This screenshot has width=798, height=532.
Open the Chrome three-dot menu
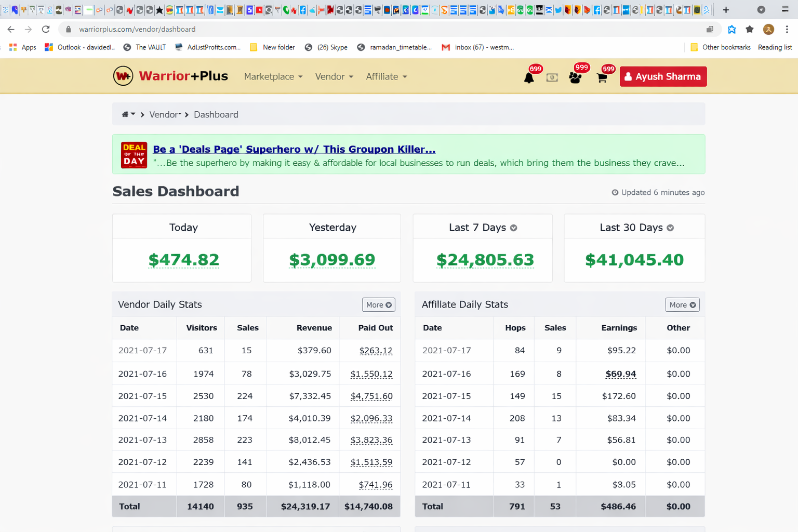[x=787, y=29]
